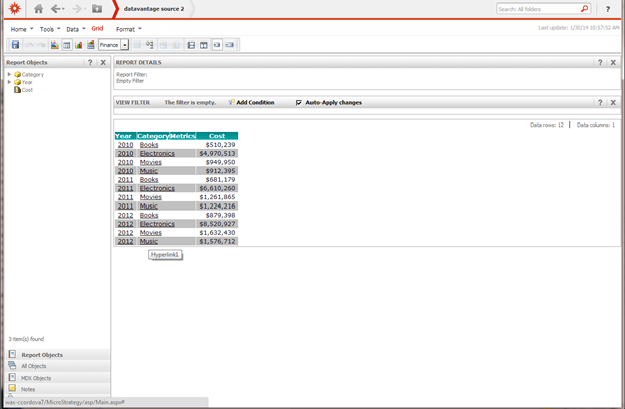Open dropdown arrow beside Tools menu
The height and width of the screenshot is (409, 625).
coord(59,29)
